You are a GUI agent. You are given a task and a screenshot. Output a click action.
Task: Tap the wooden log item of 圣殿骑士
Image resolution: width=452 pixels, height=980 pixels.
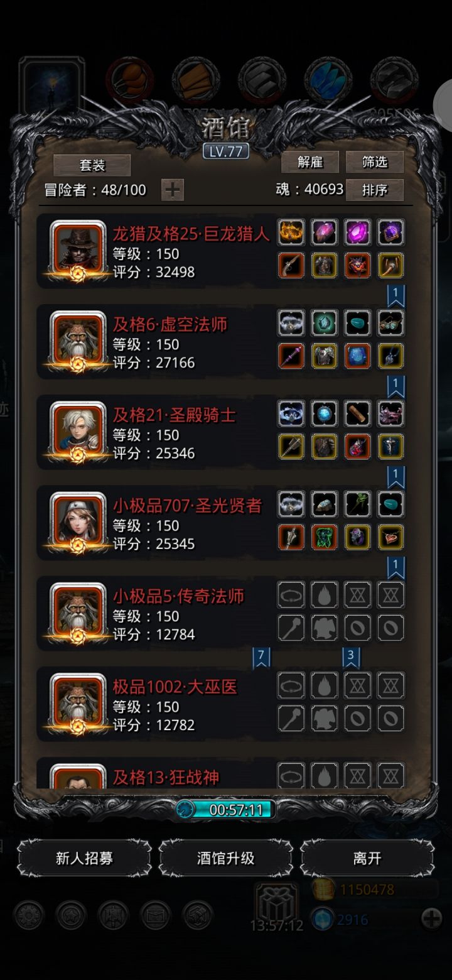coord(358,413)
